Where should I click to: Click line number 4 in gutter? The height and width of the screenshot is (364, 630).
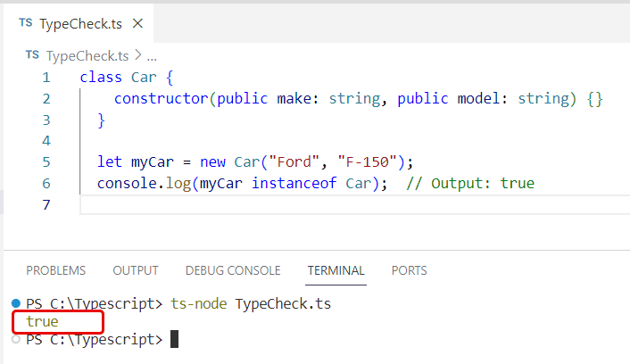46,141
